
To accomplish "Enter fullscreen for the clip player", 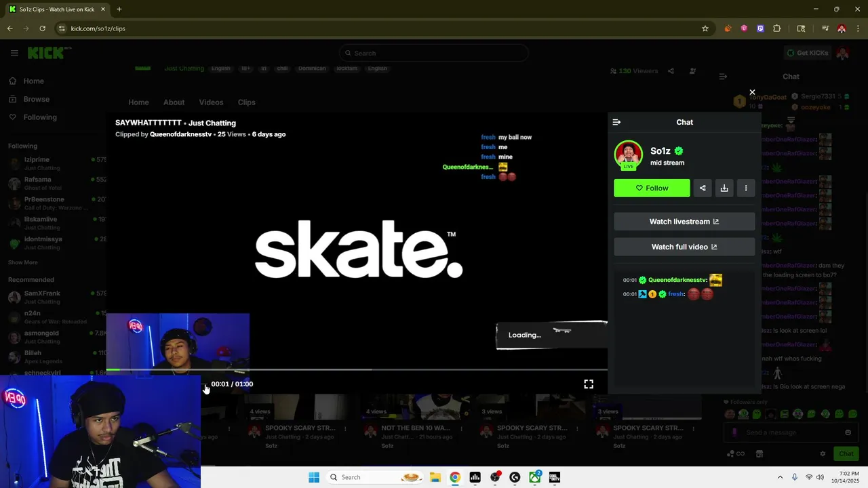I will click(589, 384).
